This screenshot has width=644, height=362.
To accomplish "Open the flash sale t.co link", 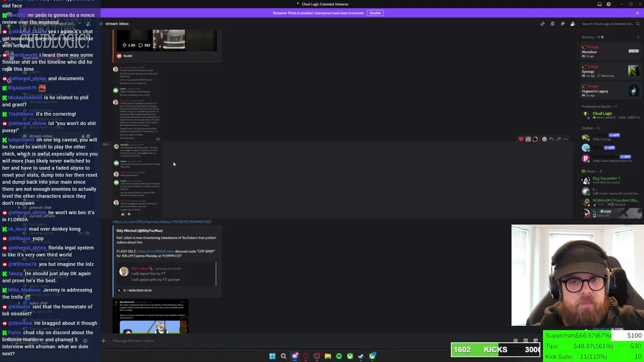I will point(155,251).
